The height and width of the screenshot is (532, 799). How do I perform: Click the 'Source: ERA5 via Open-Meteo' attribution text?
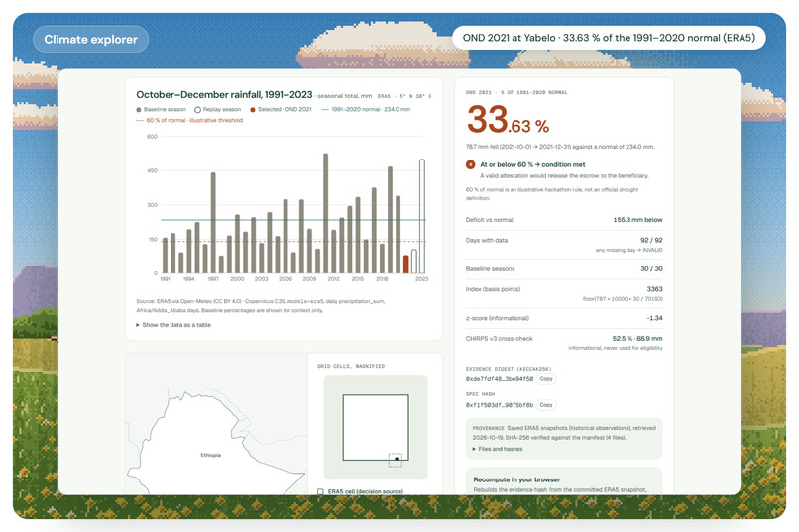point(260,305)
